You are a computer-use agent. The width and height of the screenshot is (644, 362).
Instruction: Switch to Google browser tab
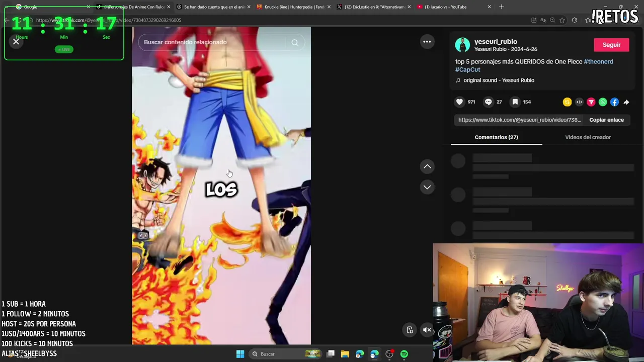(x=52, y=7)
